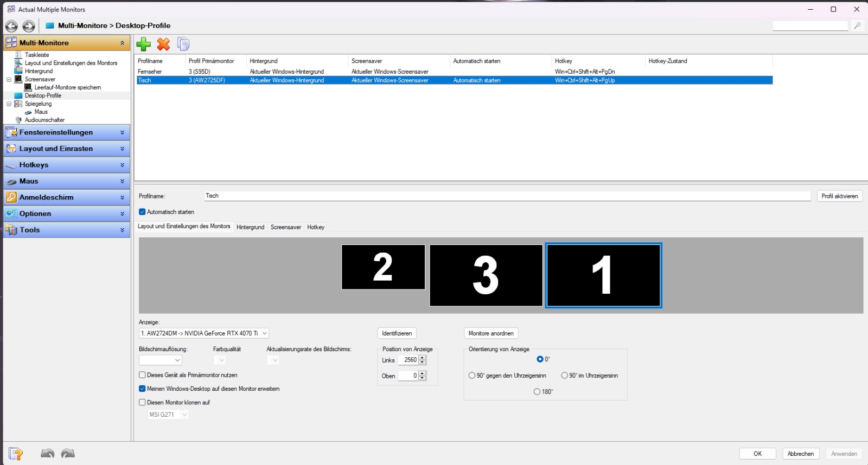Open the Bildschirmauflösung dropdown

point(161,360)
